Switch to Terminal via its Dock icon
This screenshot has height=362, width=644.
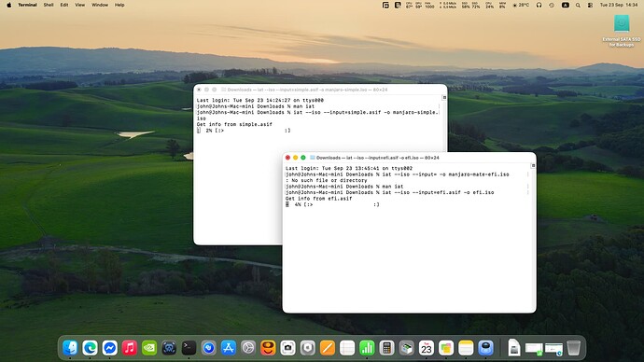point(189,348)
